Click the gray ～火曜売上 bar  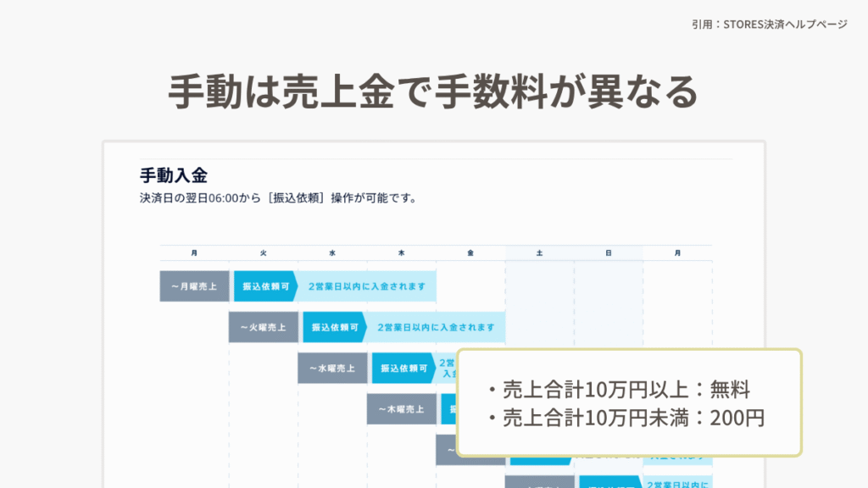click(x=263, y=327)
